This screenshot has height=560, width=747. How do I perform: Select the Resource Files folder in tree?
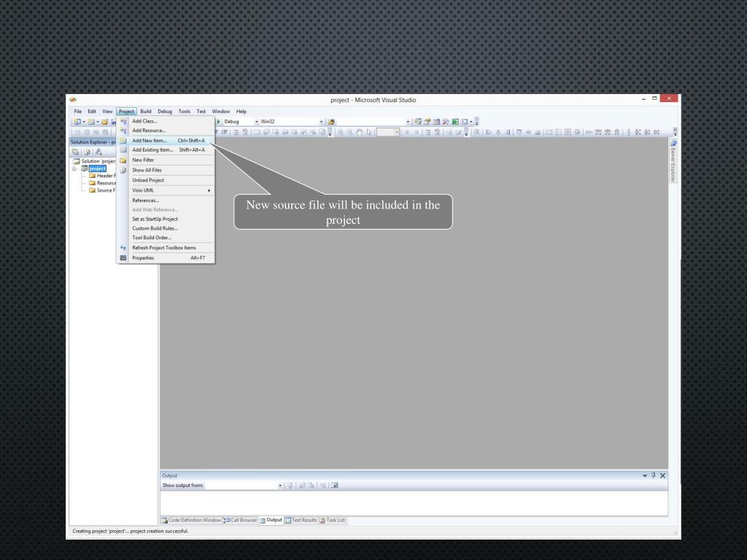pos(102,183)
